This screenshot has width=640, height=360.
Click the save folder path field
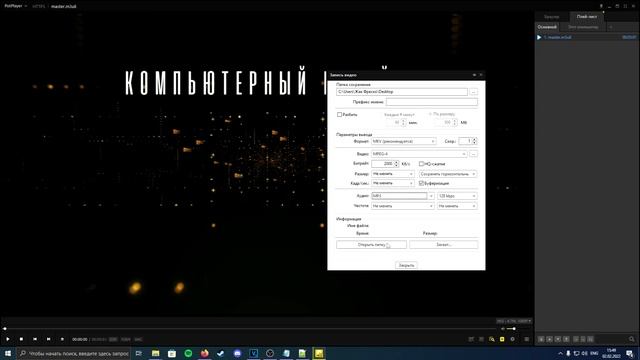point(402,92)
